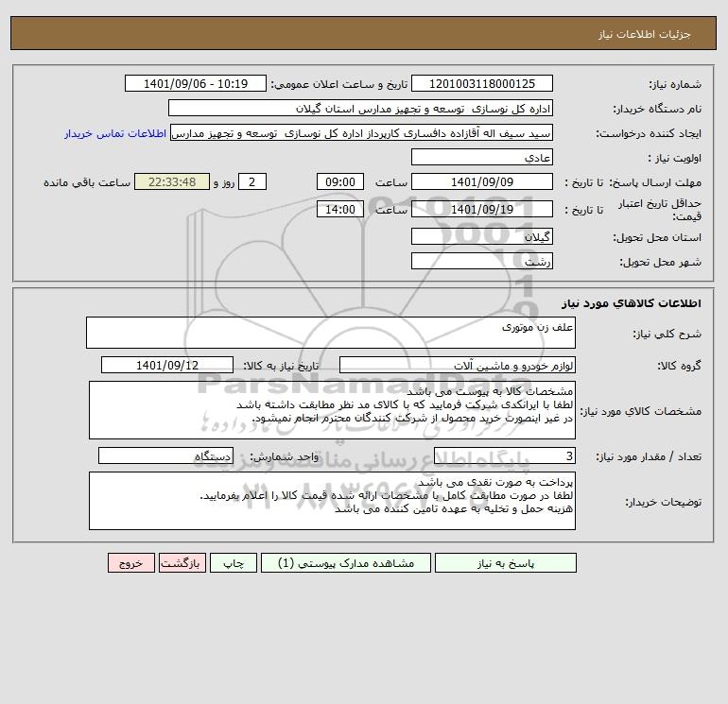Image resolution: width=728 pixels, height=704 pixels.
Task: Click the response deadline date 1401/09/09
Action: (x=482, y=182)
